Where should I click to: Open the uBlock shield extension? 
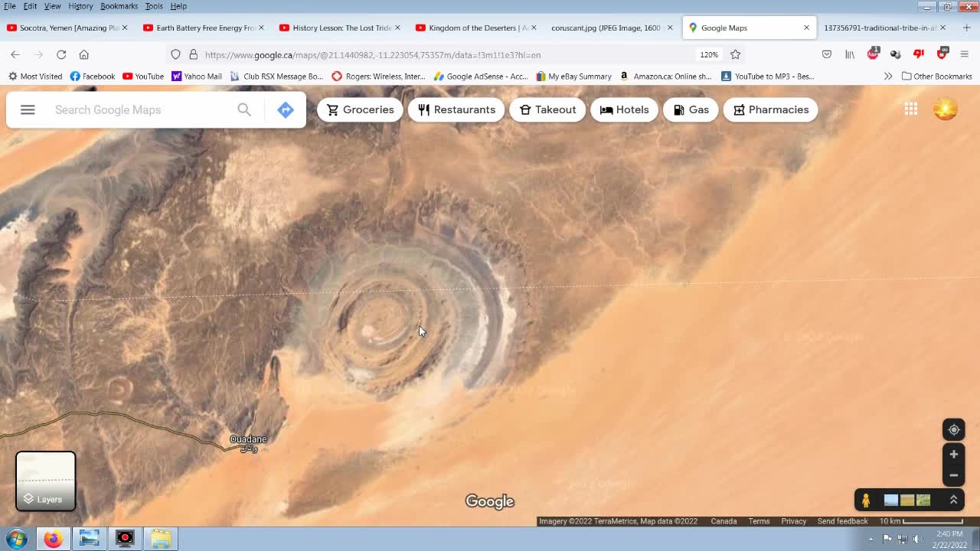coord(942,54)
